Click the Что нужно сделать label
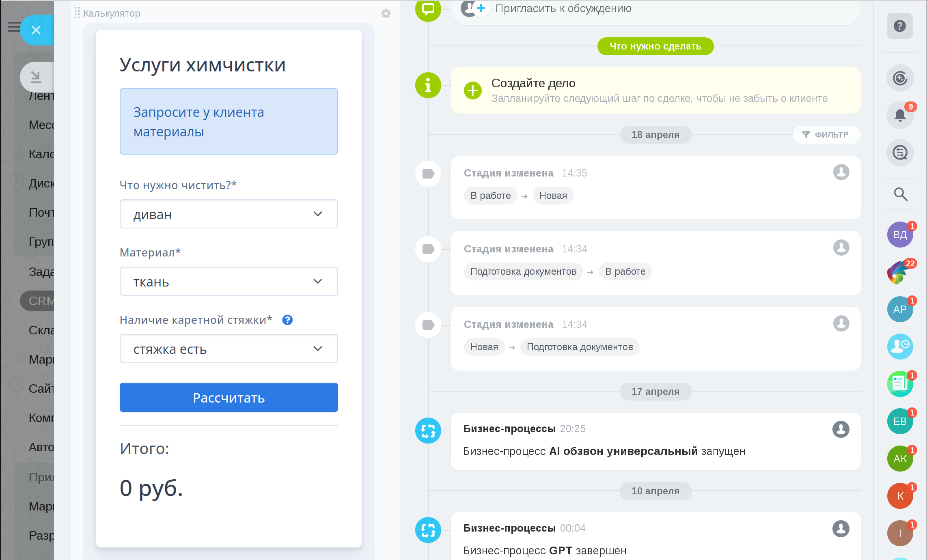The height and width of the screenshot is (560, 927). click(655, 46)
